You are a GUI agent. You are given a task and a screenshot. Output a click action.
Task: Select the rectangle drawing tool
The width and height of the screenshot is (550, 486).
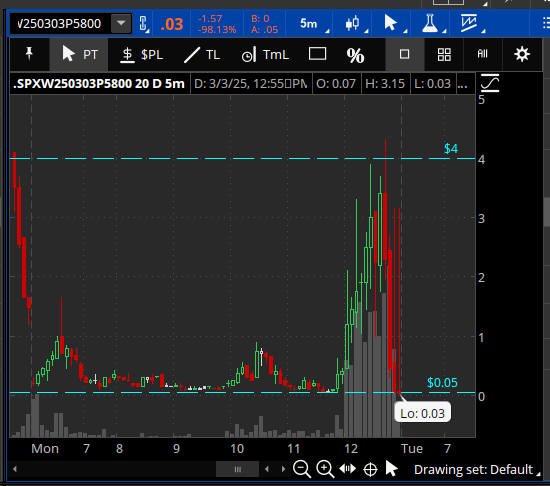pos(317,54)
